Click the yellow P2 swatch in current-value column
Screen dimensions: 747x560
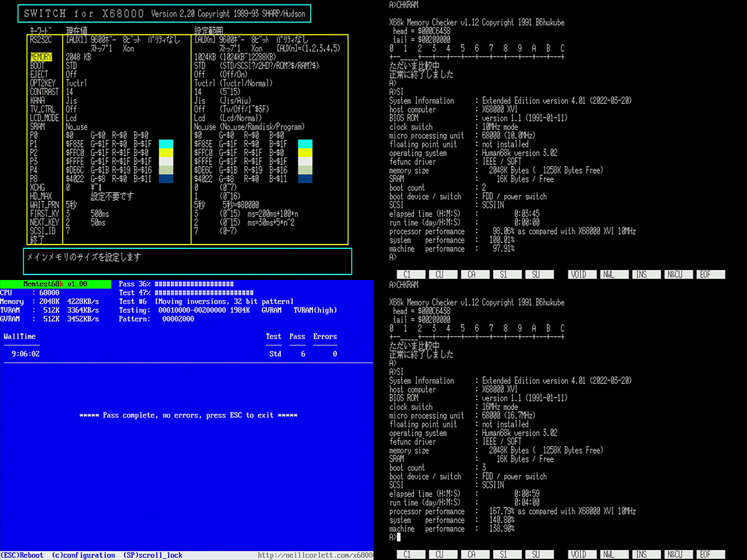pyautogui.click(x=165, y=152)
